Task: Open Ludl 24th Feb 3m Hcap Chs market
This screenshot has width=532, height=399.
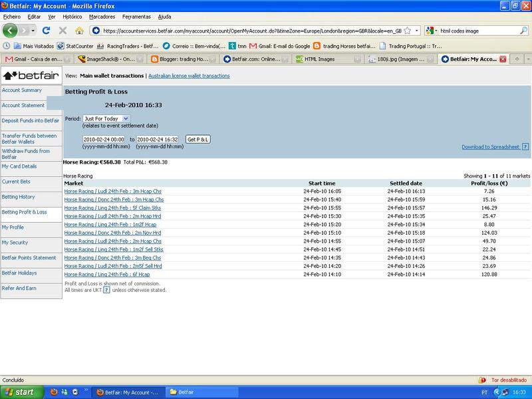Action: pos(112,192)
